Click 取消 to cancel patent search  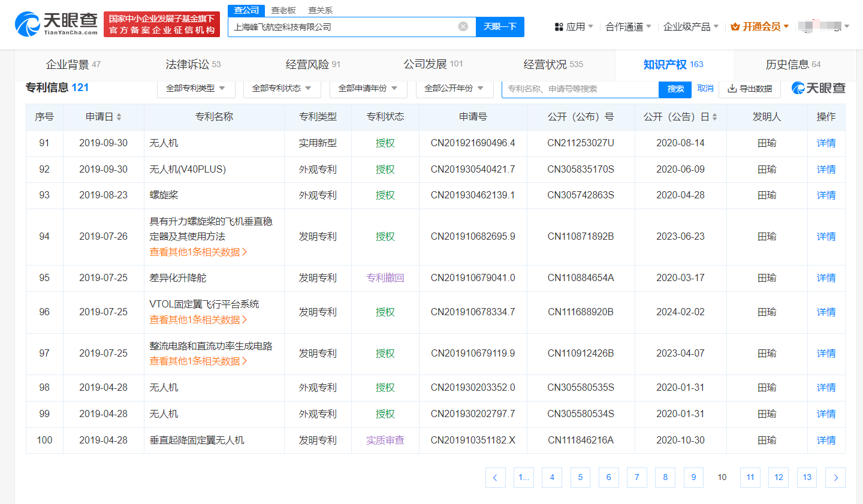pos(705,88)
